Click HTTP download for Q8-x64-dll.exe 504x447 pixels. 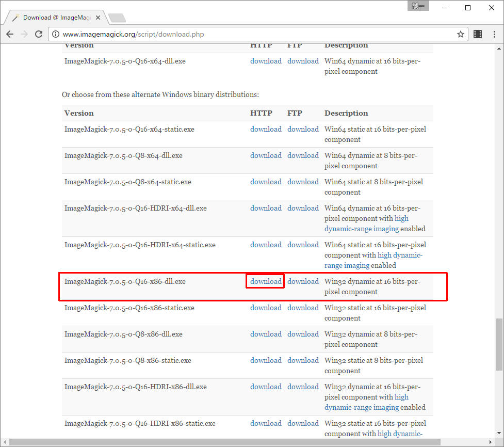[266, 156]
